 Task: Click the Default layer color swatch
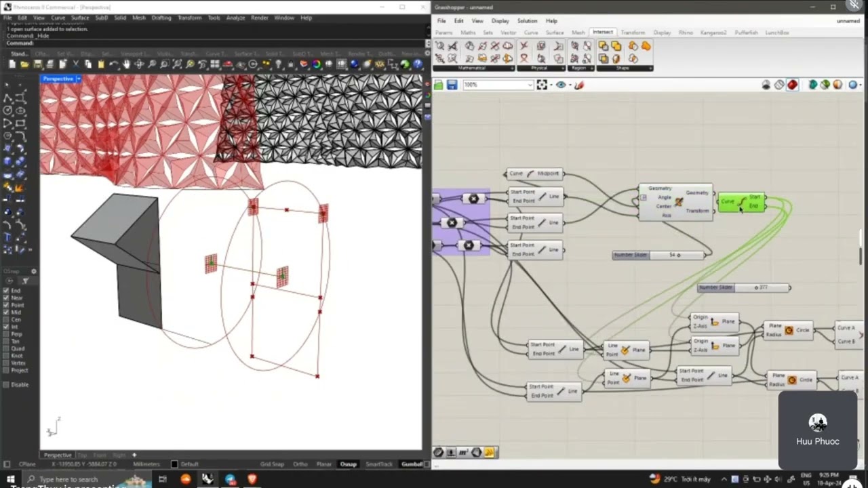(174, 464)
